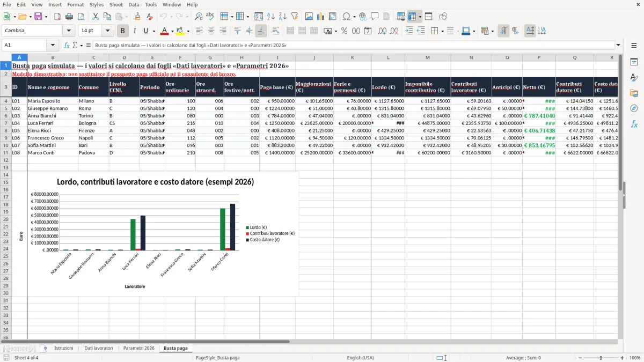Click the Copy icon

coord(107,17)
